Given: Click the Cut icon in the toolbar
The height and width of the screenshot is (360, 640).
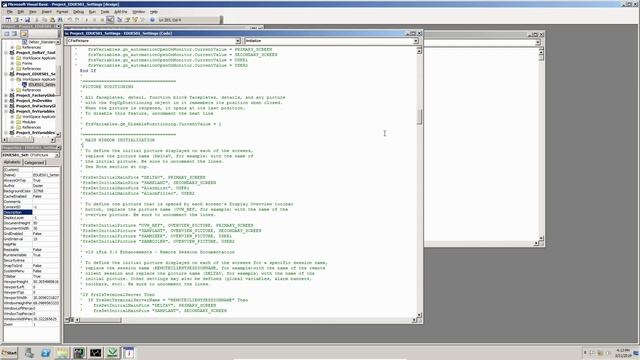Looking at the screenshot, I should point(37,20).
